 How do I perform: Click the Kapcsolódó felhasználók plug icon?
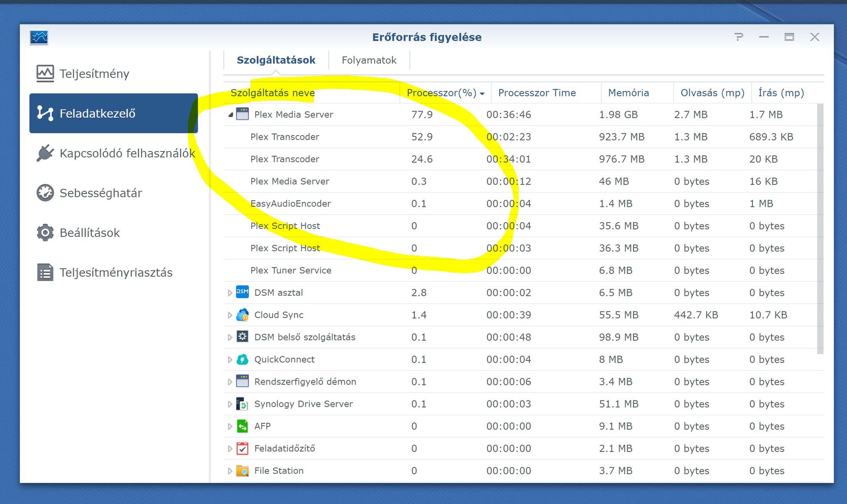tap(45, 153)
